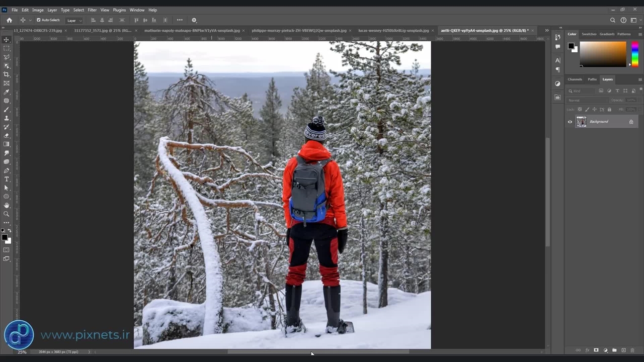Viewport: 644px width, 362px height.
Task: Select the Clone Stamp tool
Action: tap(7, 118)
